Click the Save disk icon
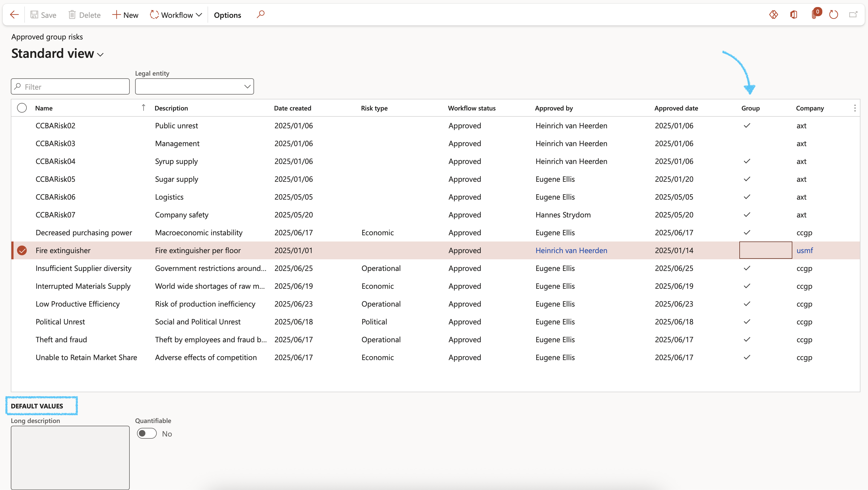 [x=34, y=15]
